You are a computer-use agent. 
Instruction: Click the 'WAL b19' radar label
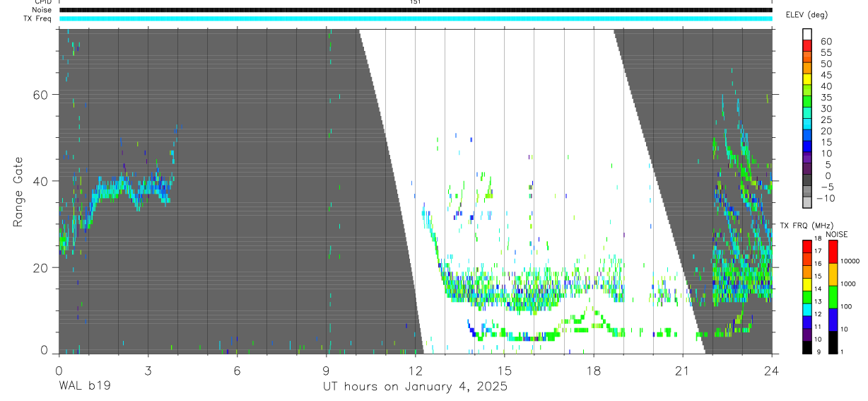pyautogui.click(x=84, y=387)
